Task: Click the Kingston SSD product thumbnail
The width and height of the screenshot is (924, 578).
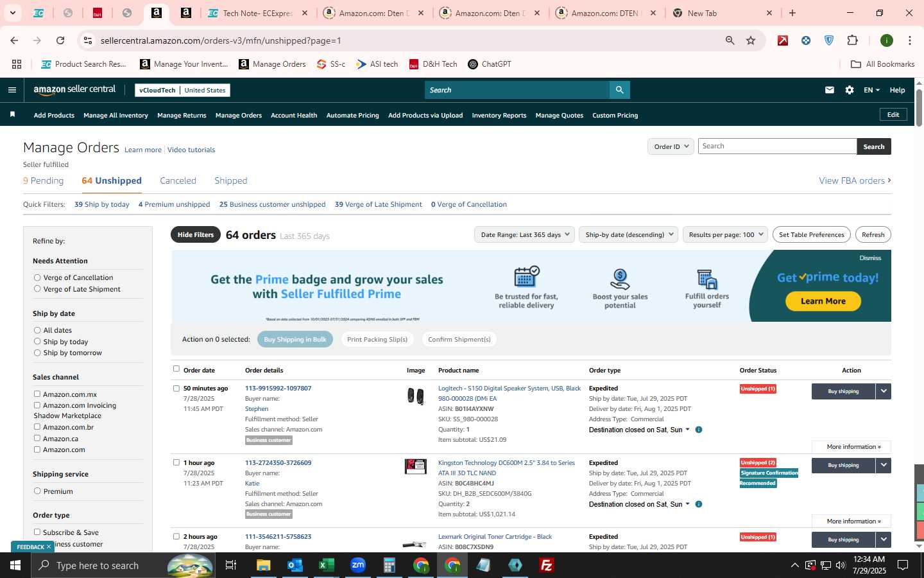Action: pos(415,466)
